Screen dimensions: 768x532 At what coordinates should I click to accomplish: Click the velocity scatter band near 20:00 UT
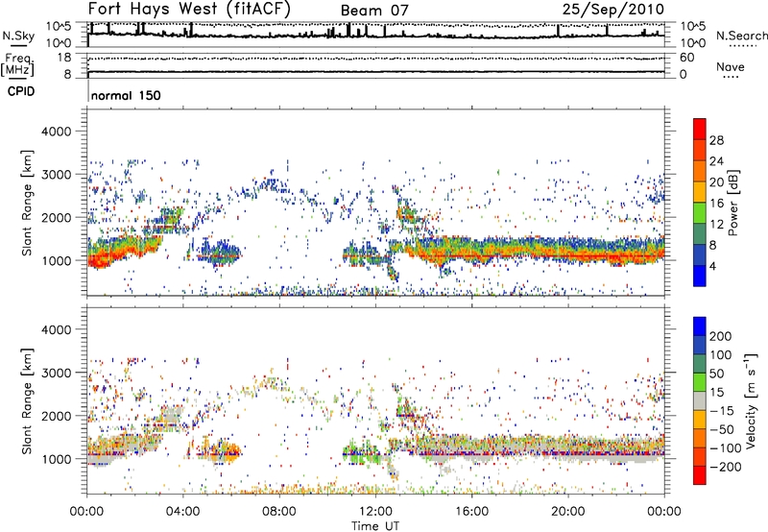click(568, 446)
